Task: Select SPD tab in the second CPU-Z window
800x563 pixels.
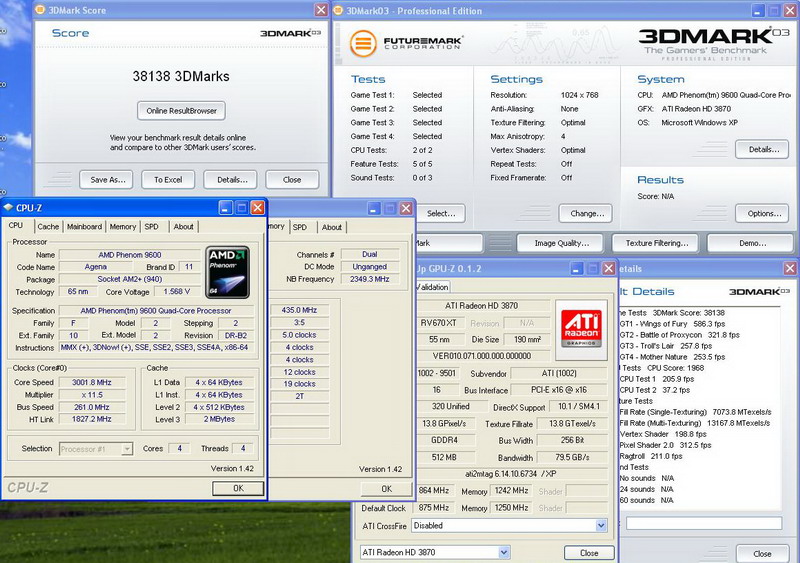Action: tap(300, 227)
